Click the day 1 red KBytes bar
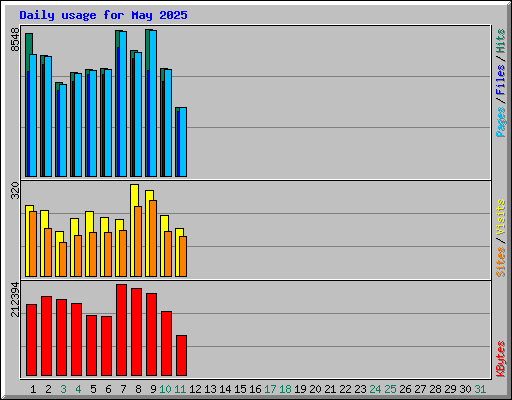 click(x=32, y=340)
